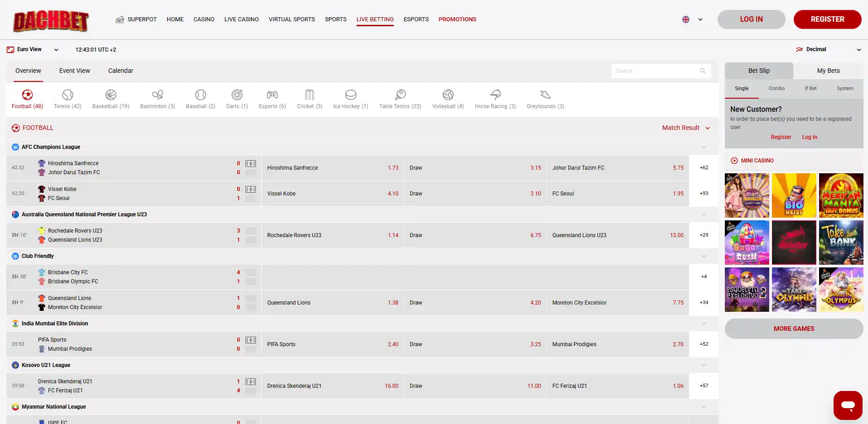Open the Casino menu item
This screenshot has height=424, width=868.
(204, 19)
